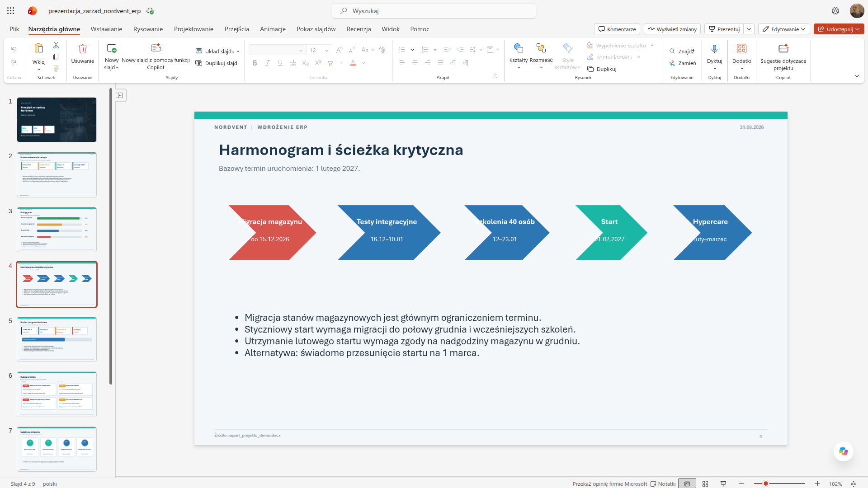Image resolution: width=868 pixels, height=488 pixels.
Task: Click the Undo arrow icon
Action: coord(14,50)
